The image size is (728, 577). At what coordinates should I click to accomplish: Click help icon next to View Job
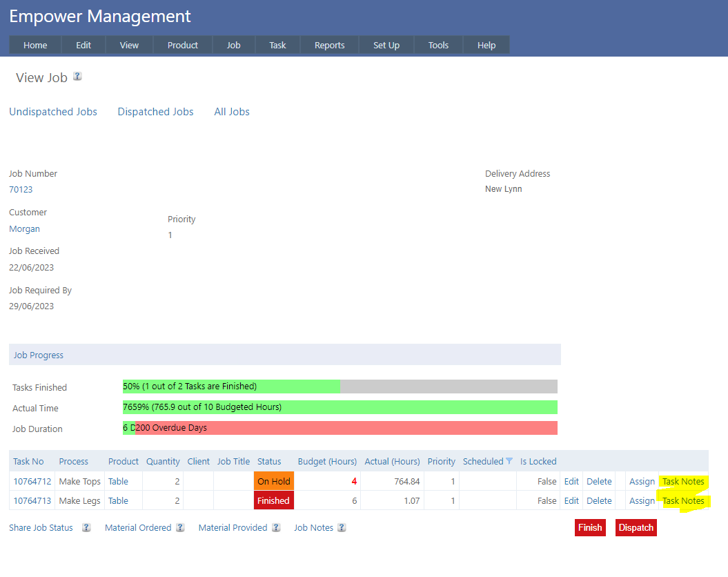tap(77, 77)
